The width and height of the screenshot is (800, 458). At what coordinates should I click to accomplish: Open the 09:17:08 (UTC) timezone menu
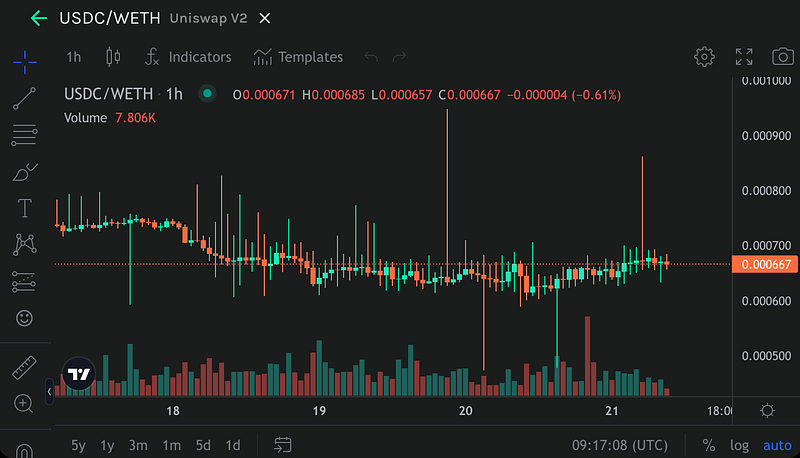click(619, 445)
